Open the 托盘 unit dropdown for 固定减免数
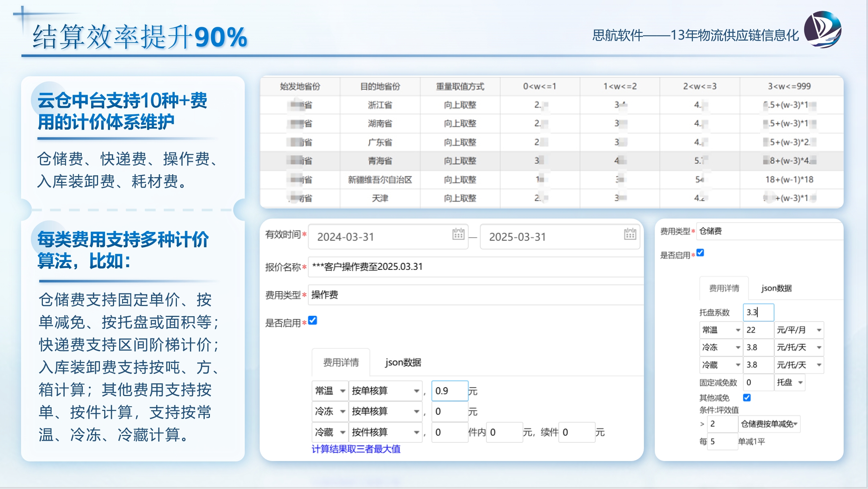Screen dimensions: 868x489 (789, 382)
